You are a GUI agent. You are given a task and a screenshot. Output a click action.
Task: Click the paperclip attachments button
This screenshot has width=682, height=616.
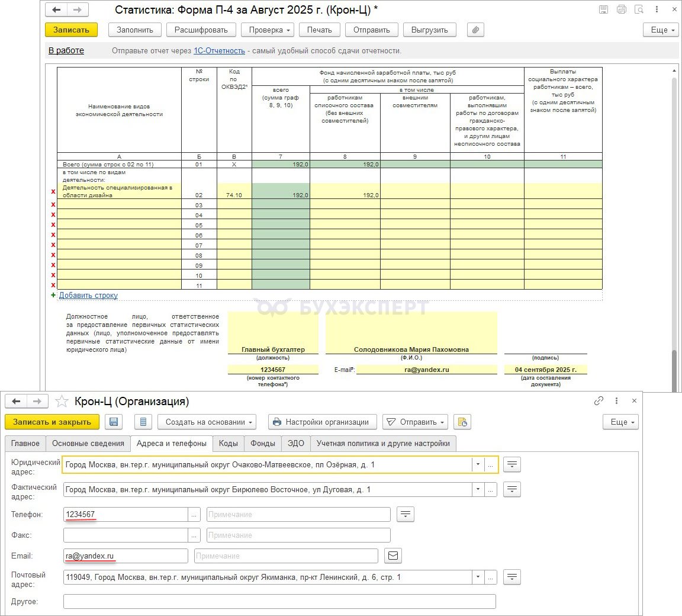pyautogui.click(x=475, y=30)
